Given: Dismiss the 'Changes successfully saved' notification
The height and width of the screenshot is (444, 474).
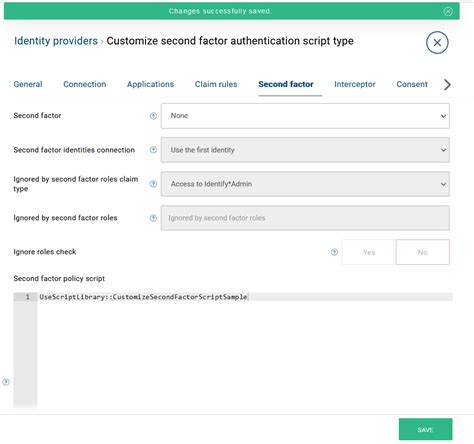Looking at the screenshot, I should [x=448, y=11].
